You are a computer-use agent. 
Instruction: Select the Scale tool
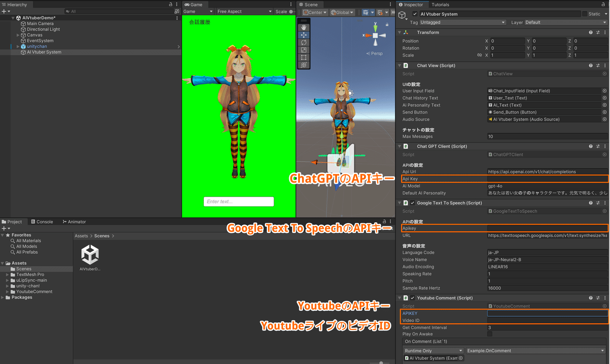point(303,50)
